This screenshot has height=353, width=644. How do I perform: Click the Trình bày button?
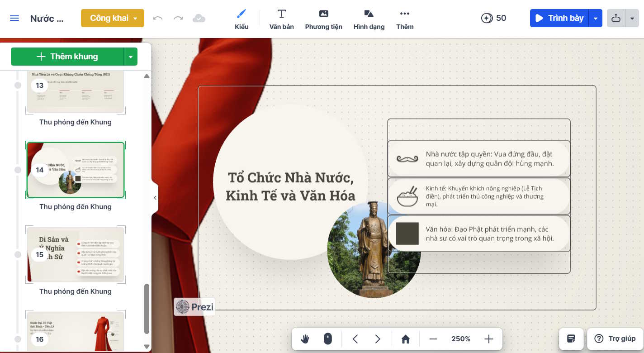(x=559, y=18)
